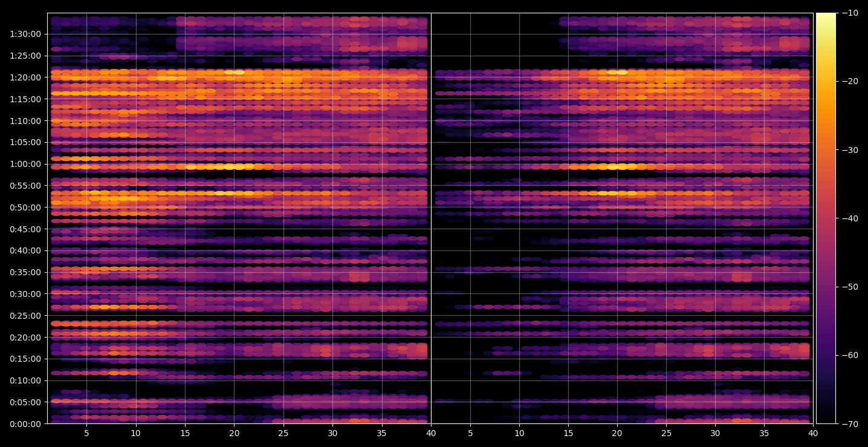868x447 pixels.
Task: Select the 0:25:00 y-axis label
Action: (x=25, y=316)
